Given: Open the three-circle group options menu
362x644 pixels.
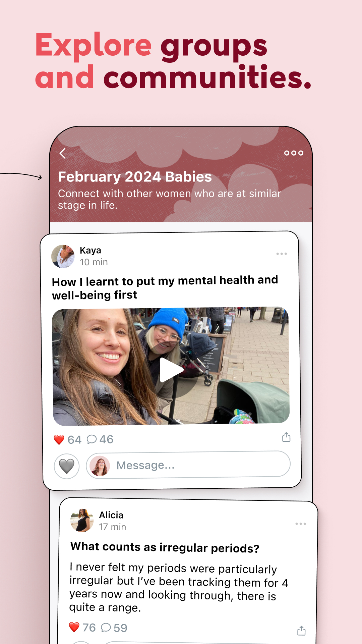Looking at the screenshot, I should (x=294, y=153).
